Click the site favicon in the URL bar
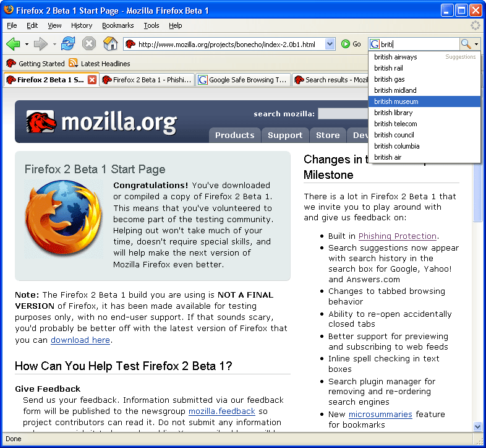 pos(130,44)
